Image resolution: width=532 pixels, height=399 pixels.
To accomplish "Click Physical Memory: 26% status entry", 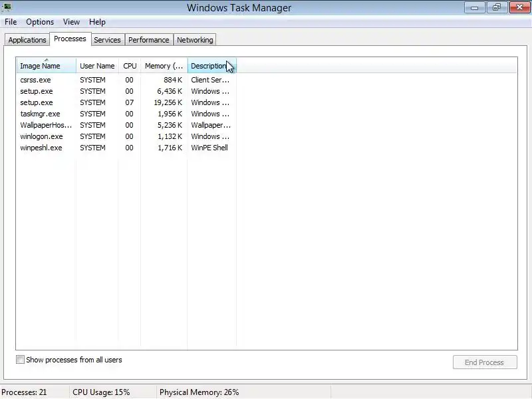I will 199,392.
